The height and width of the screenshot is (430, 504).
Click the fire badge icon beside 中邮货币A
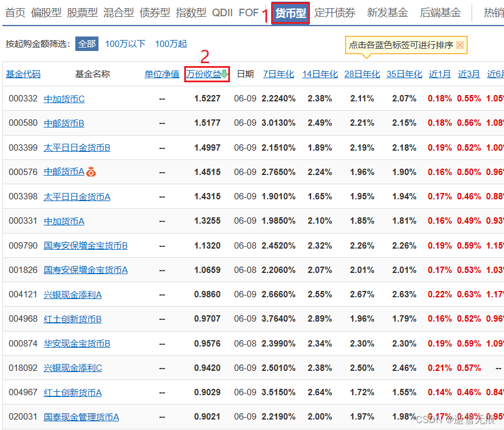[x=91, y=172]
